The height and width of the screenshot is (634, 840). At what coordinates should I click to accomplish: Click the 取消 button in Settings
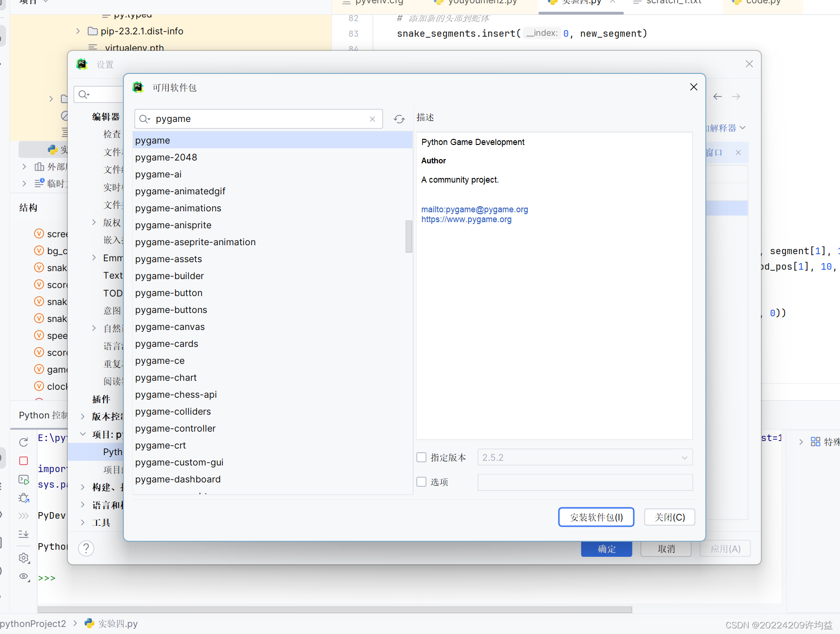coord(666,549)
